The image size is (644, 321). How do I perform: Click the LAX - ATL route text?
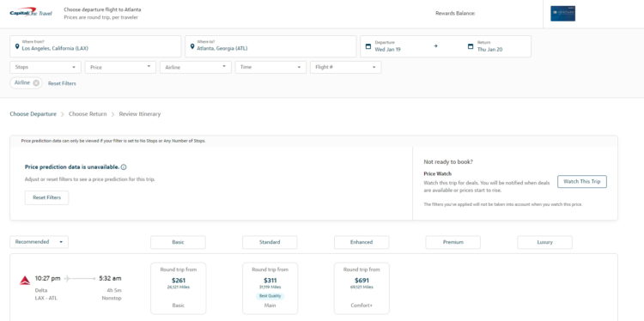[x=46, y=298]
